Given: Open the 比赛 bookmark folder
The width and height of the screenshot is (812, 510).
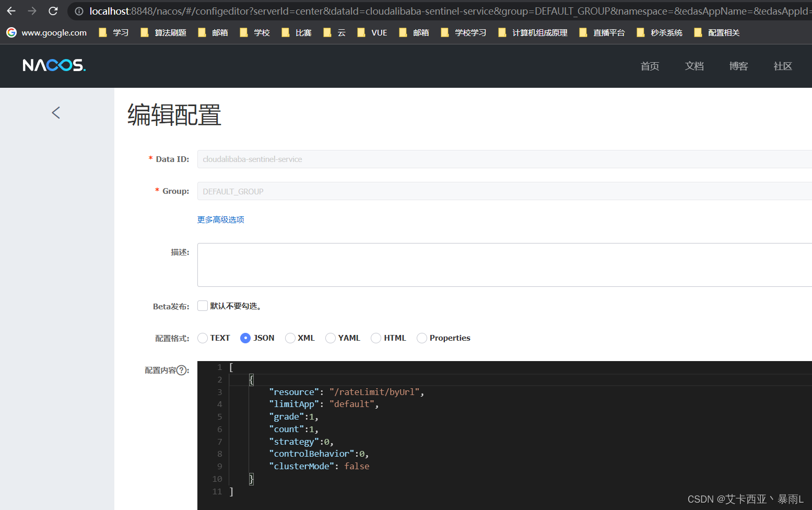Looking at the screenshot, I should click(297, 32).
